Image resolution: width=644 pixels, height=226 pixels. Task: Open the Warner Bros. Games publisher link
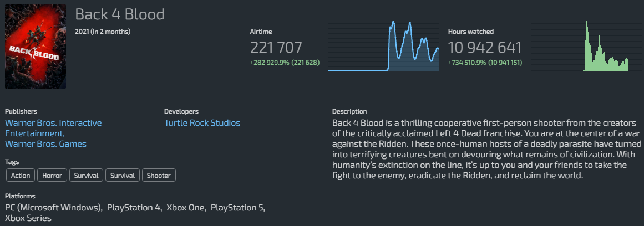click(45, 144)
